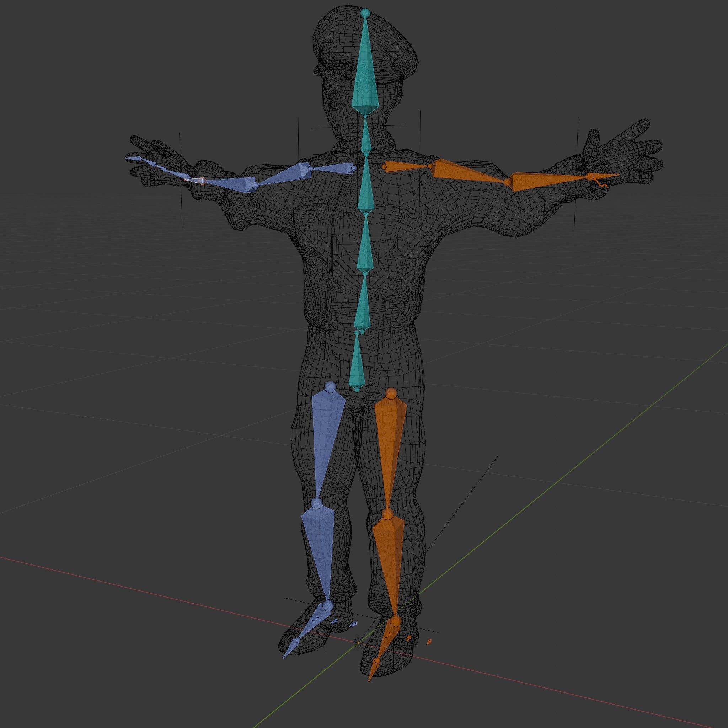
Task: Click the orange knee joint sphere
Action: (x=388, y=513)
